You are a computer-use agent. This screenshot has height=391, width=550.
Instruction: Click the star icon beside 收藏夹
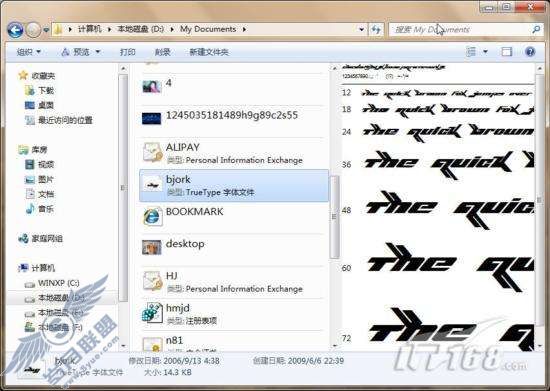pyautogui.click(x=23, y=75)
